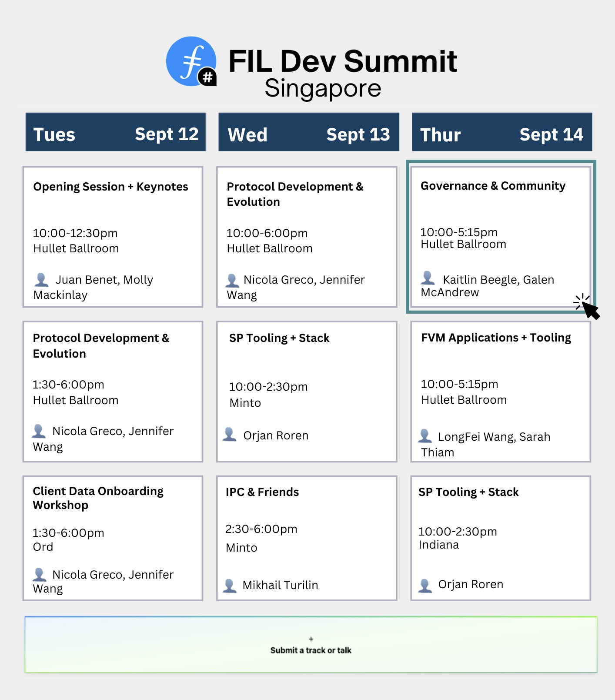Open Governance & Community session card
The image size is (615, 700).
(501, 237)
